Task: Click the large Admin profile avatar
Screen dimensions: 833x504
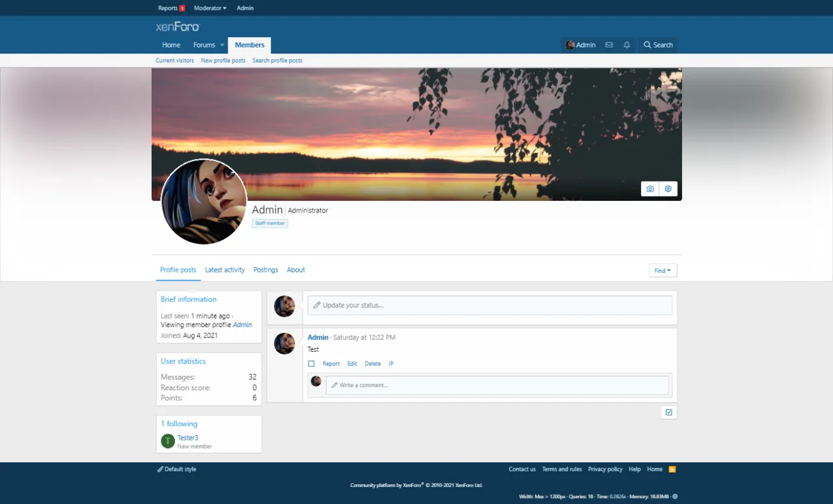Action: (204, 202)
